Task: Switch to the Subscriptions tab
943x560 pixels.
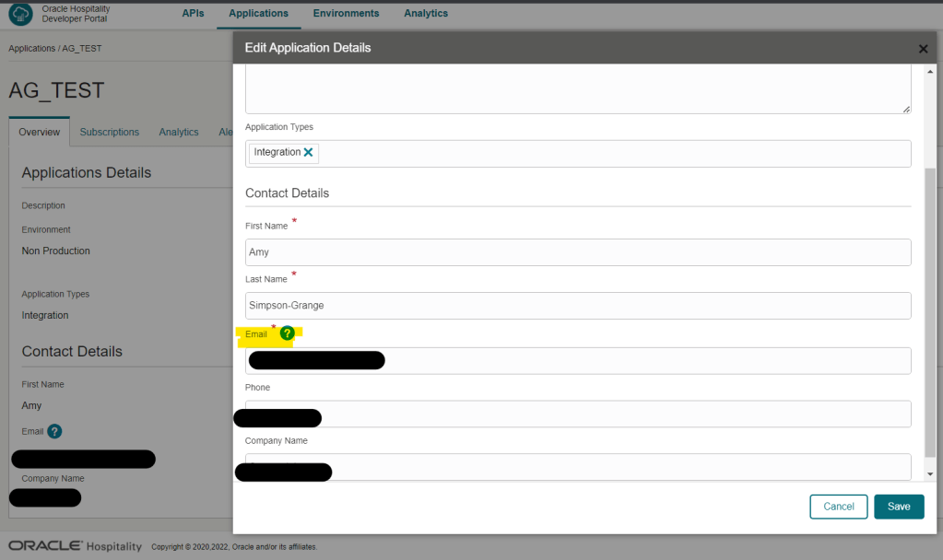Action: (109, 132)
